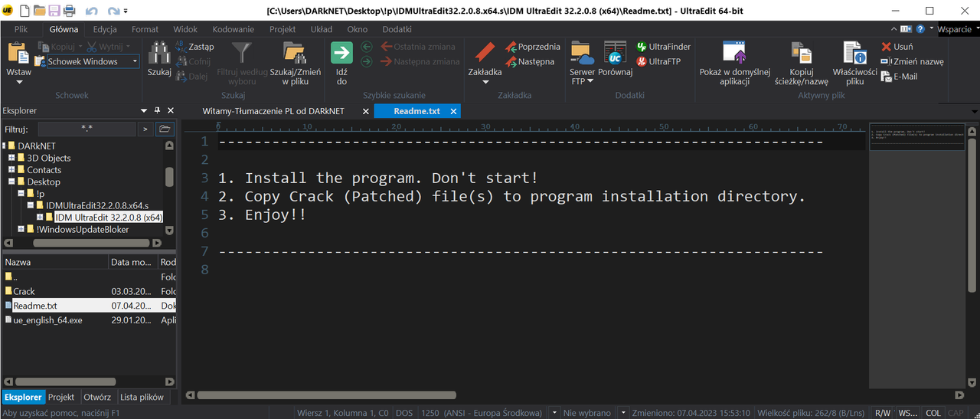Viewport: 980px width, 419px height.
Task: Switch to the Kodowanie ribbon tab
Action: [x=234, y=29]
